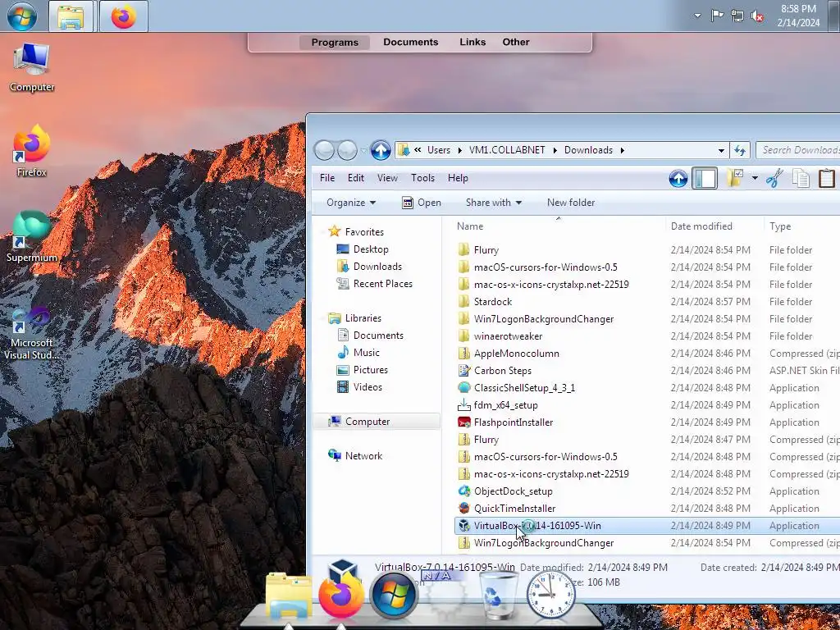Click the Recycle Bin dock icon
The height and width of the screenshot is (630, 840).
click(498, 595)
